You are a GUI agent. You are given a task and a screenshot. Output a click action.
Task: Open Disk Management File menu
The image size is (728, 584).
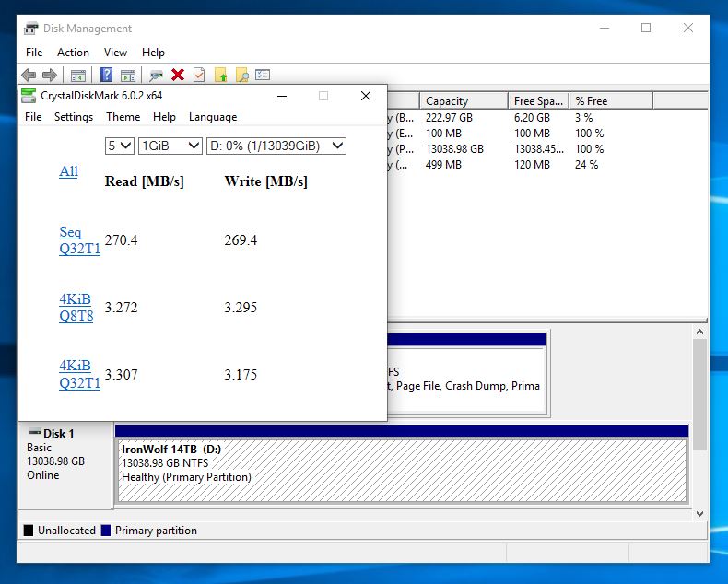pos(34,53)
